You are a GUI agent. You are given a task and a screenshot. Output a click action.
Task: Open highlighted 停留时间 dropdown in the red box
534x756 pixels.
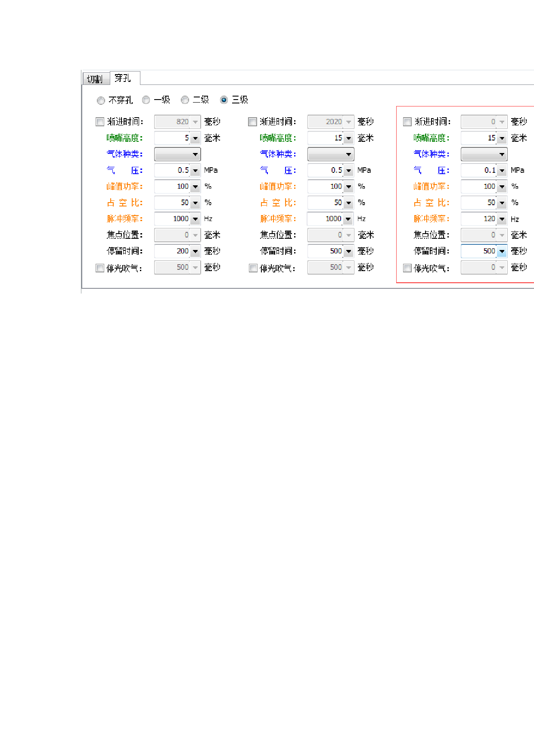[502, 251]
